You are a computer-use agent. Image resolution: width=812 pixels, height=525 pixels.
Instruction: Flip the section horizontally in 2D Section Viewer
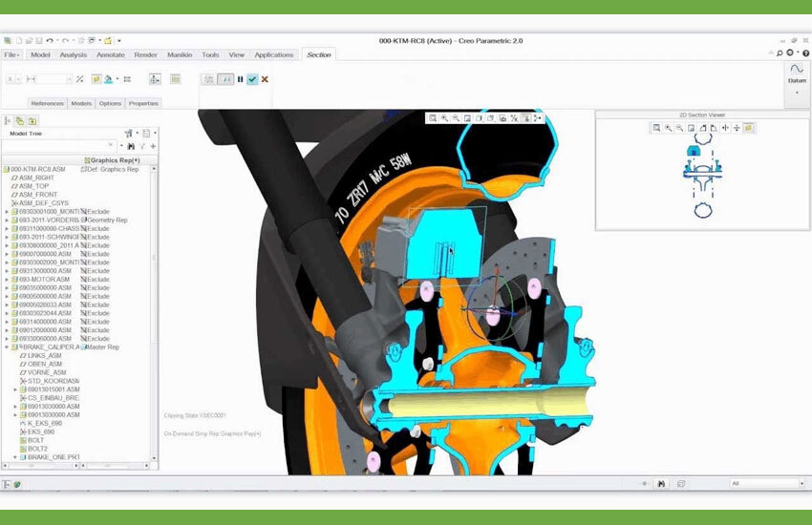[x=725, y=128]
